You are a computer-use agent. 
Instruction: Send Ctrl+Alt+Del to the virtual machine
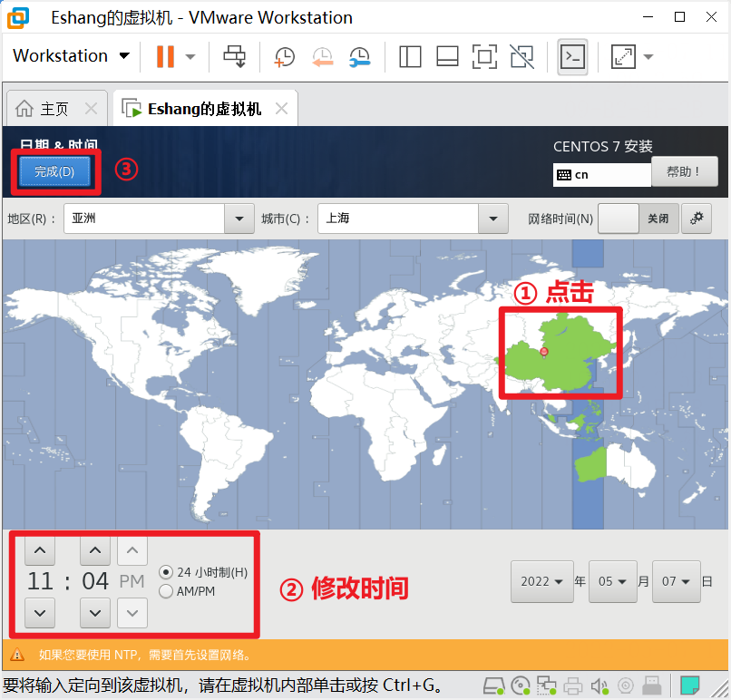click(235, 56)
